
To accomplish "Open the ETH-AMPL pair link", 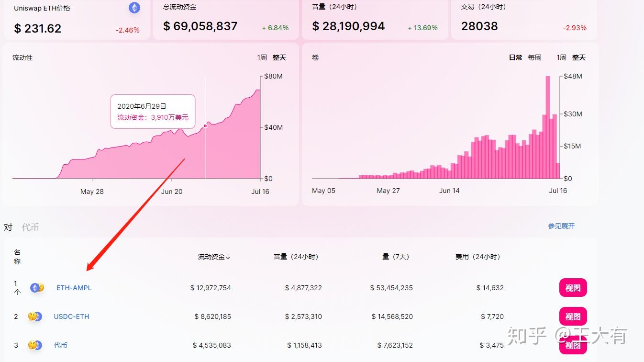I will click(73, 288).
